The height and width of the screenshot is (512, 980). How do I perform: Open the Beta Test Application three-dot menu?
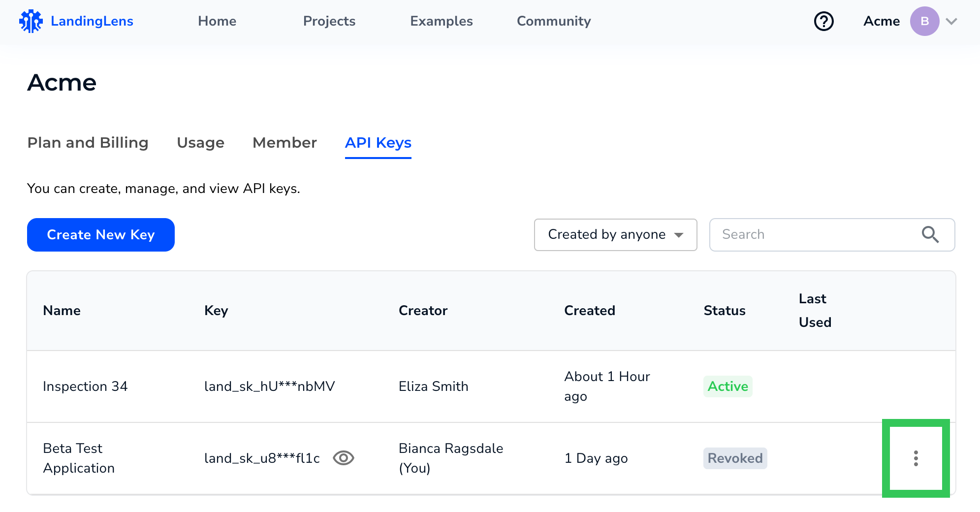pyautogui.click(x=916, y=458)
